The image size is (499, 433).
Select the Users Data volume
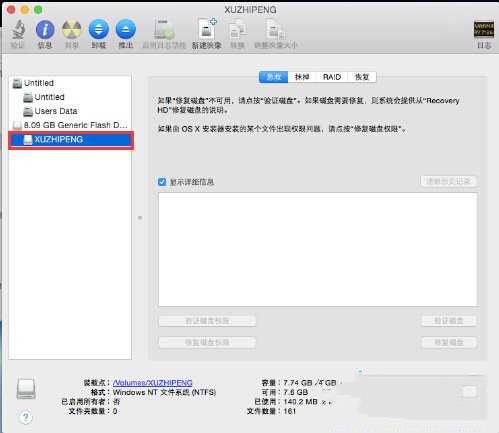coord(71,111)
